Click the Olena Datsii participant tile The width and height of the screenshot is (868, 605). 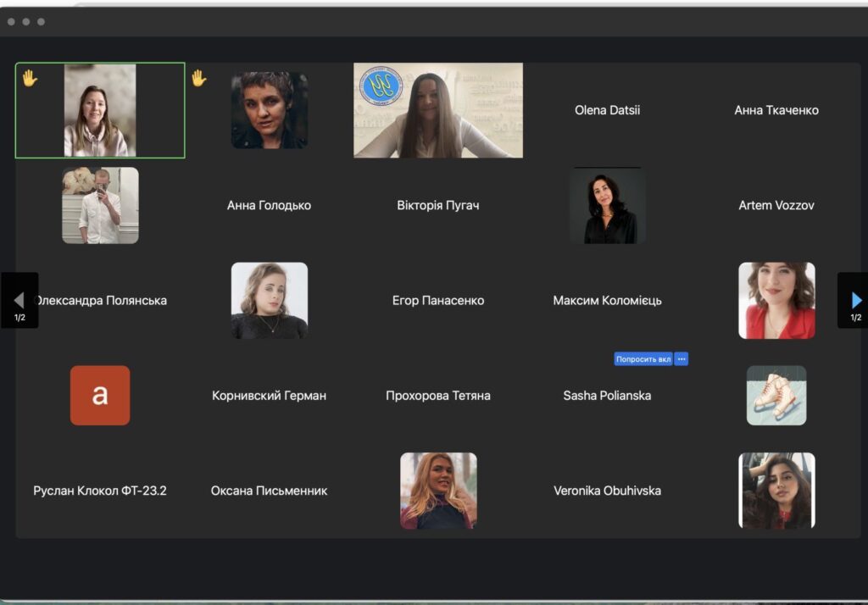pyautogui.click(x=607, y=110)
